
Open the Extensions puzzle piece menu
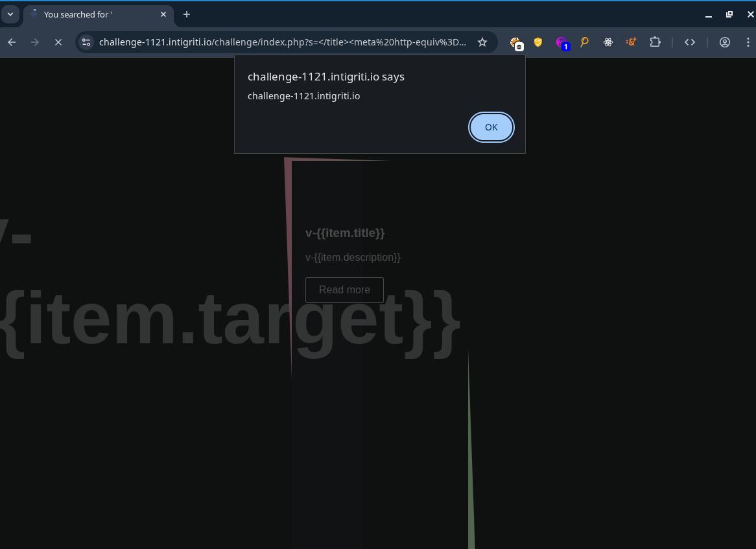click(656, 42)
